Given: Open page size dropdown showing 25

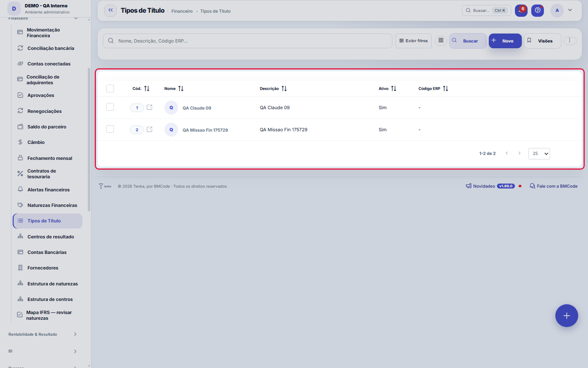Looking at the screenshot, I should [539, 154].
